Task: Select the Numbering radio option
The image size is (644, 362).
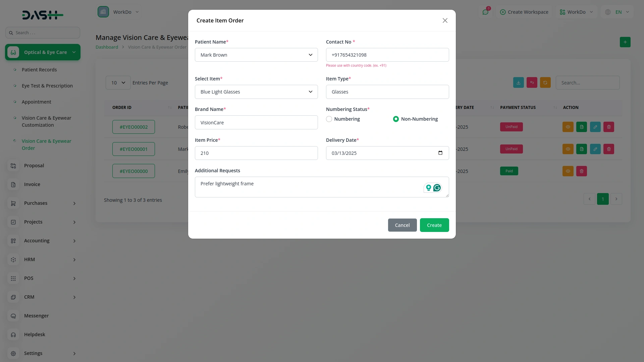Action: tap(329, 119)
